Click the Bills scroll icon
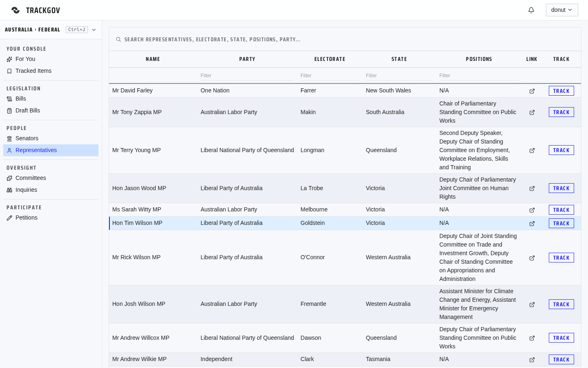This screenshot has height=368, width=588. click(9, 99)
